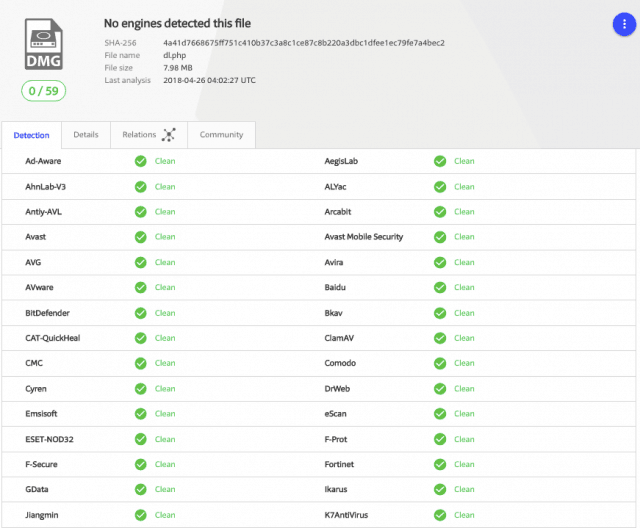Click the green check icon for Emsisoft

140,414
